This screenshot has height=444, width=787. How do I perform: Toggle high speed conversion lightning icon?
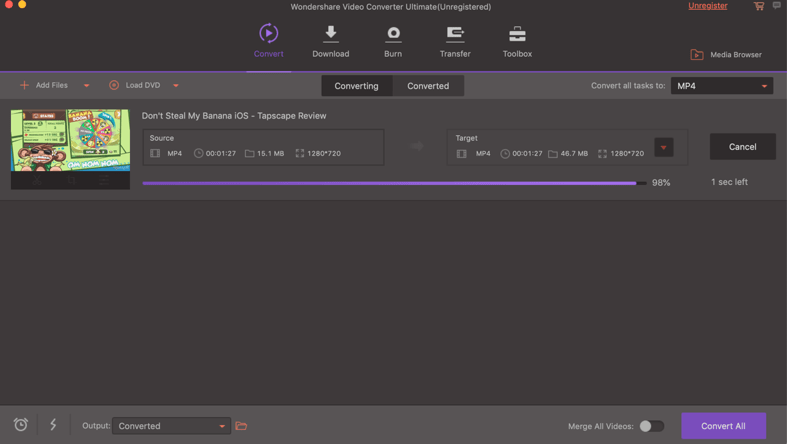(x=53, y=425)
